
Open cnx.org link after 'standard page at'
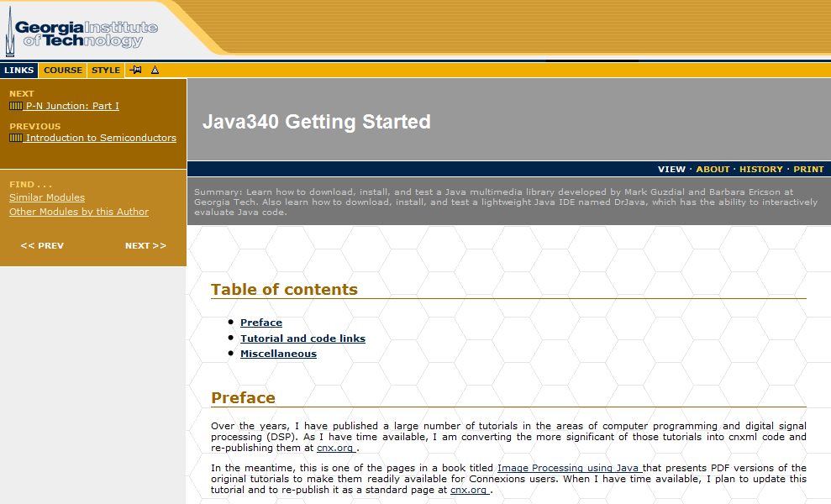[x=470, y=490]
